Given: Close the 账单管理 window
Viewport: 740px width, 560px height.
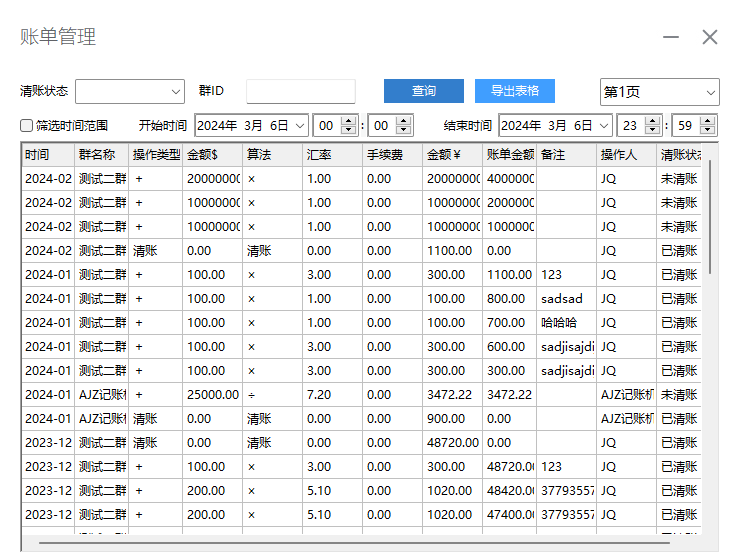Looking at the screenshot, I should point(710,38).
